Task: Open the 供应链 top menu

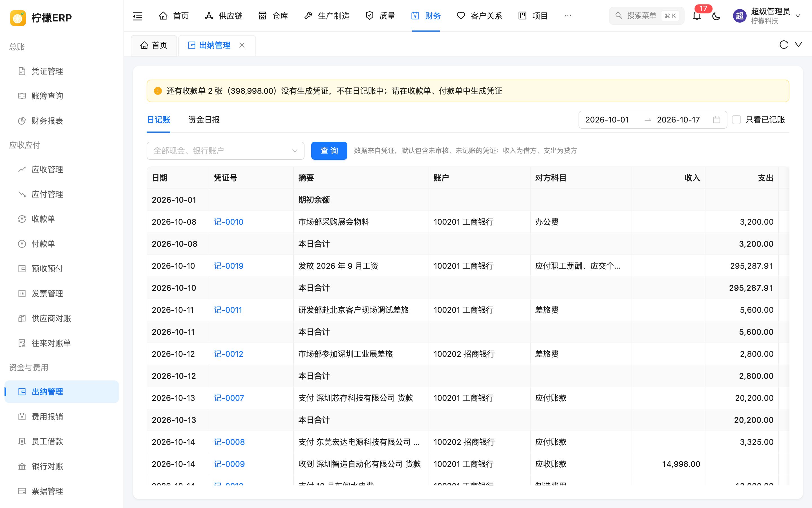Action: tap(224, 16)
